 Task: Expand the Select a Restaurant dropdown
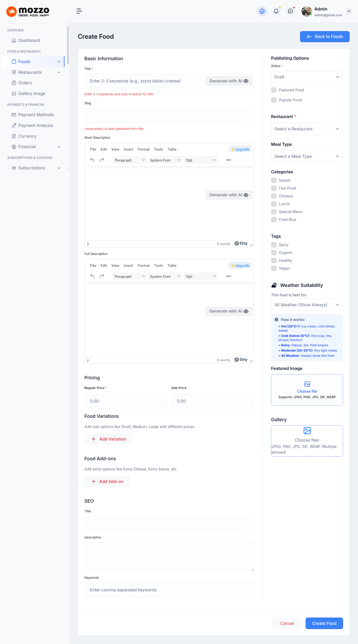(307, 129)
